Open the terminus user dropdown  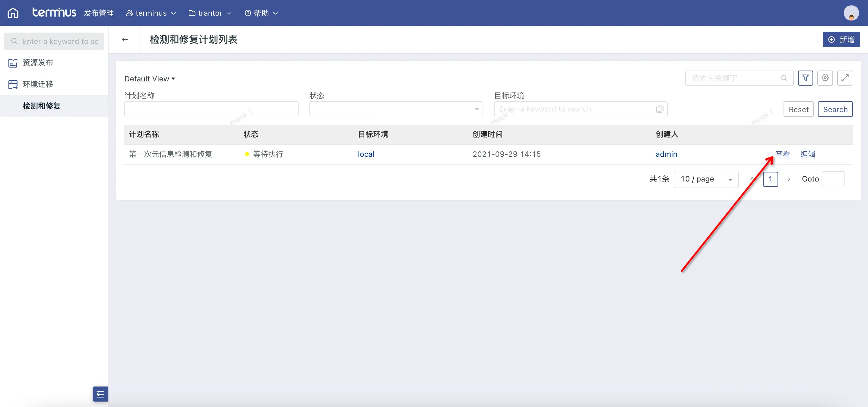[151, 13]
